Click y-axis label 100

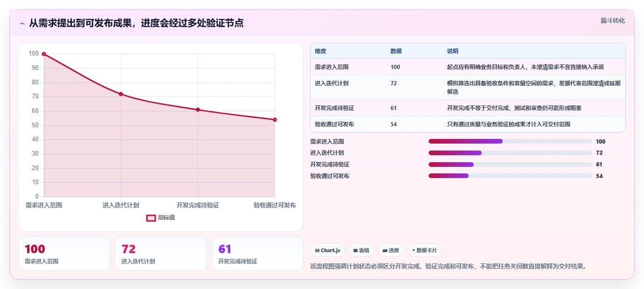click(x=34, y=54)
